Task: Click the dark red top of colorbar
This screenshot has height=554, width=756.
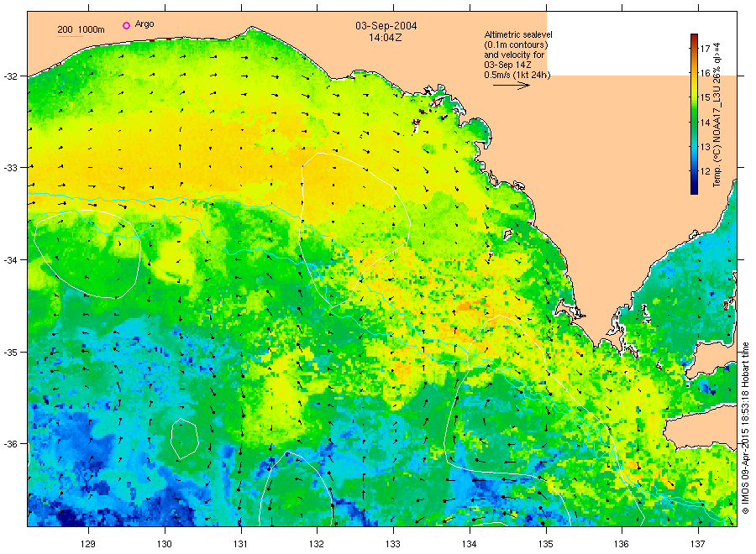Action: (x=695, y=38)
